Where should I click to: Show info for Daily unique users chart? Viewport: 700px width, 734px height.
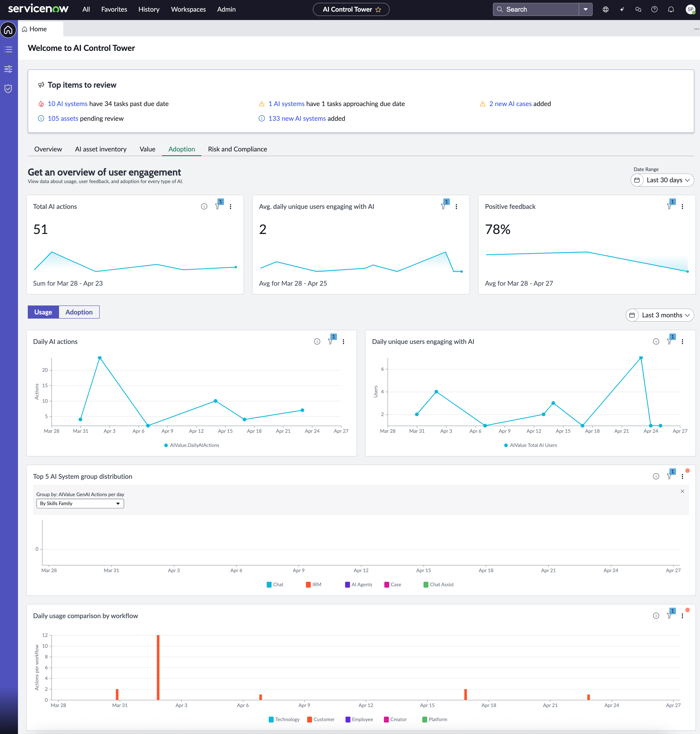[656, 342]
